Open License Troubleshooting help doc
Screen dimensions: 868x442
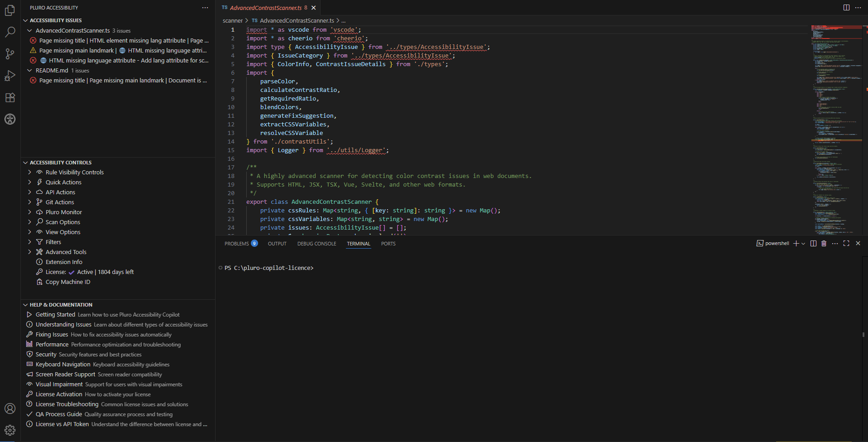pyautogui.click(x=118, y=404)
